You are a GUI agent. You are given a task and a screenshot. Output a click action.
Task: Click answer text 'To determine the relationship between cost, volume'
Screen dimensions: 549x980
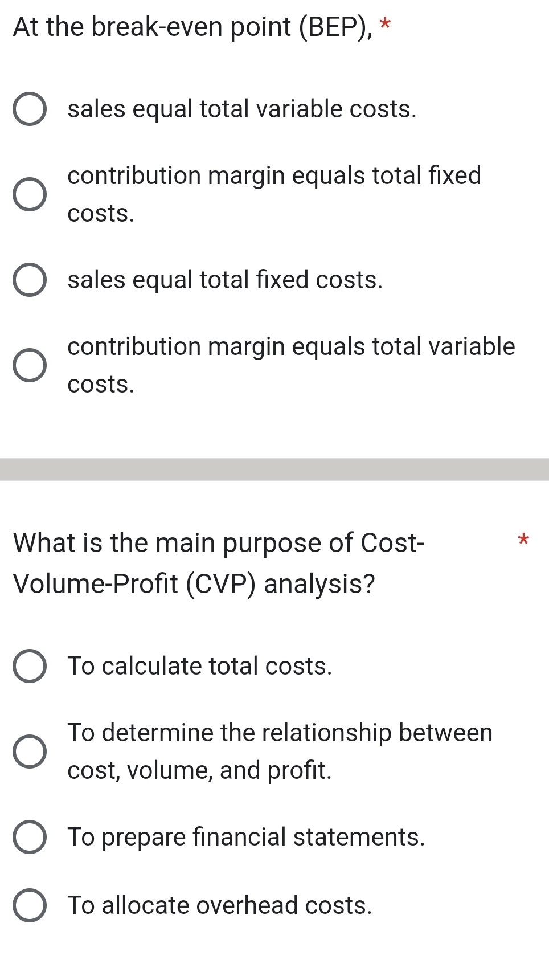coord(280,751)
